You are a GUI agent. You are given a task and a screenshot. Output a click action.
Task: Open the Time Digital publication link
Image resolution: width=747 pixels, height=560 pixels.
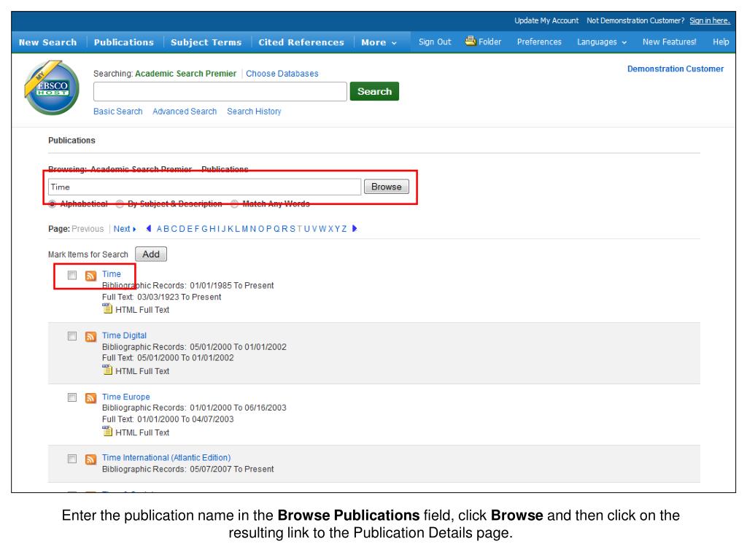(x=124, y=335)
